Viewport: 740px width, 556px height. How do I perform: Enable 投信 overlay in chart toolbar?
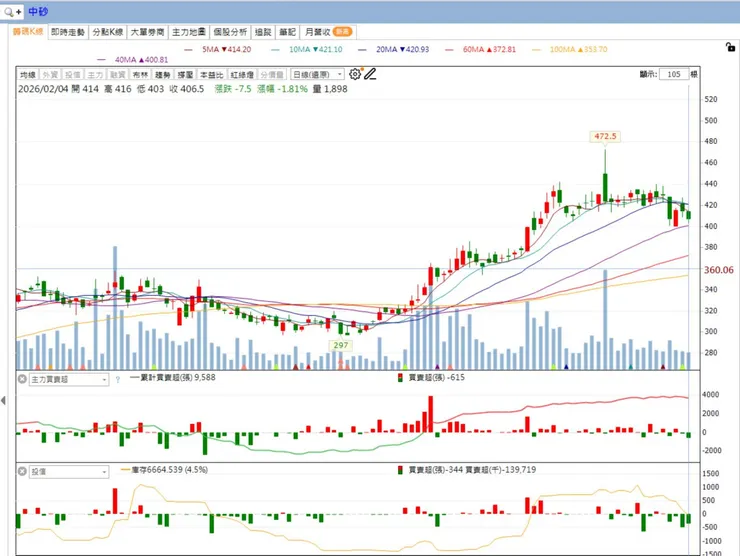coord(72,75)
